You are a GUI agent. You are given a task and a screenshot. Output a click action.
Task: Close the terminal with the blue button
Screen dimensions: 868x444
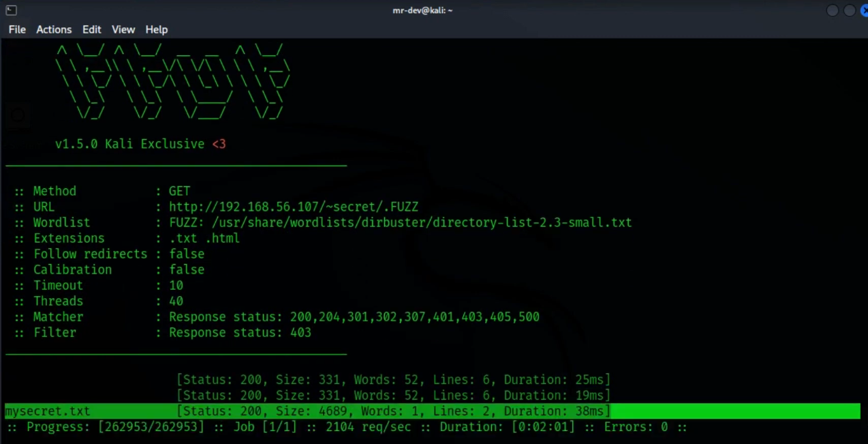coord(864,10)
